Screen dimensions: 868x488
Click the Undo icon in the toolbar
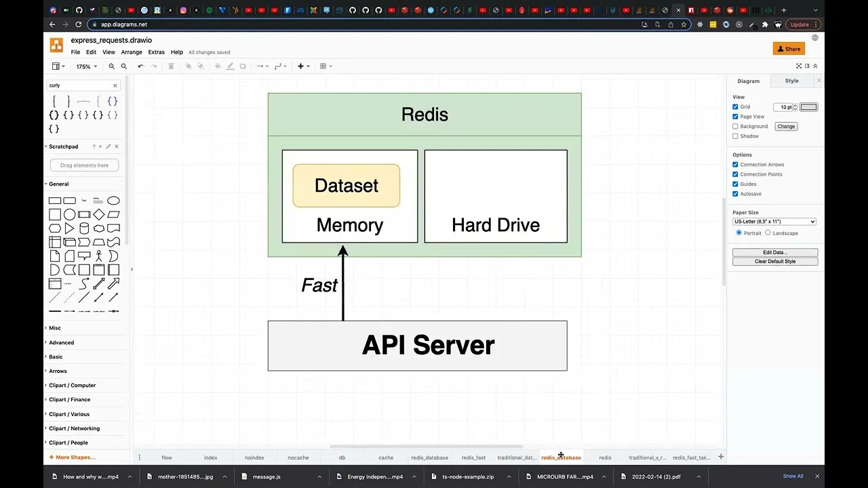coord(141,66)
